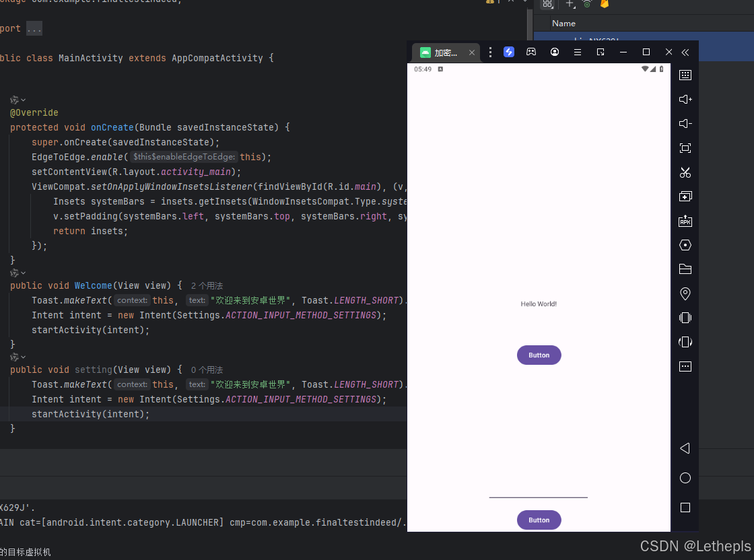Tap the Android back triangle button
Viewport: 754px width, 560px height.
(685, 448)
